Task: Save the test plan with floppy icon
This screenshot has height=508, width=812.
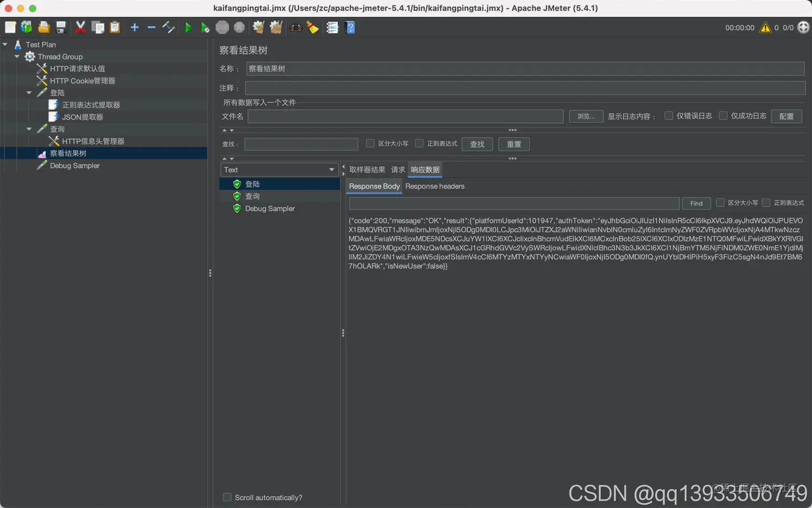Action: 61,27
